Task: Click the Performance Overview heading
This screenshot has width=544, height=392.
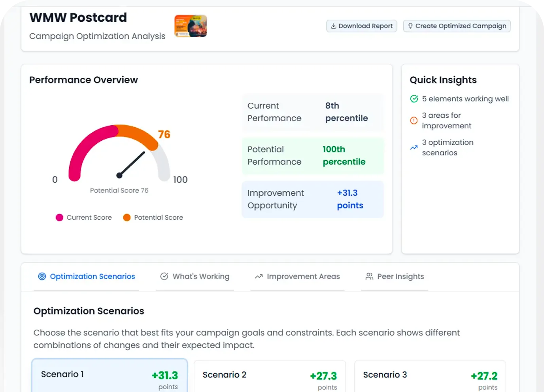Action: tap(83, 80)
